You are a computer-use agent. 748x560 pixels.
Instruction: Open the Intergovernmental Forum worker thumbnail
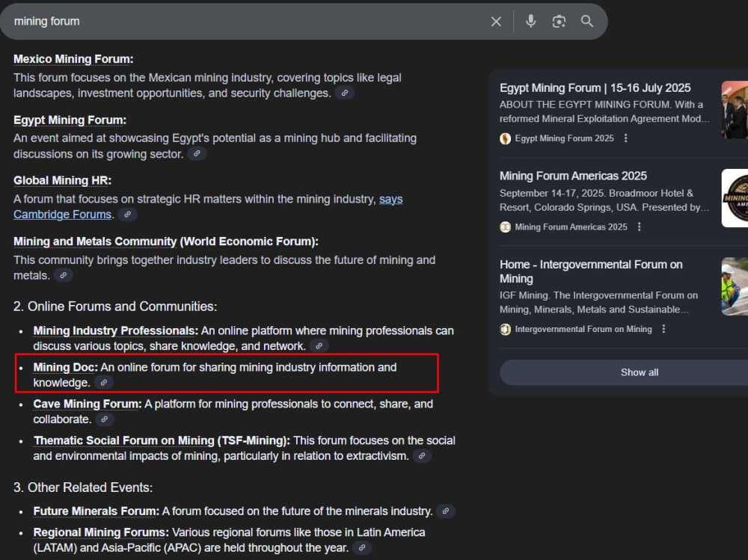(735, 286)
